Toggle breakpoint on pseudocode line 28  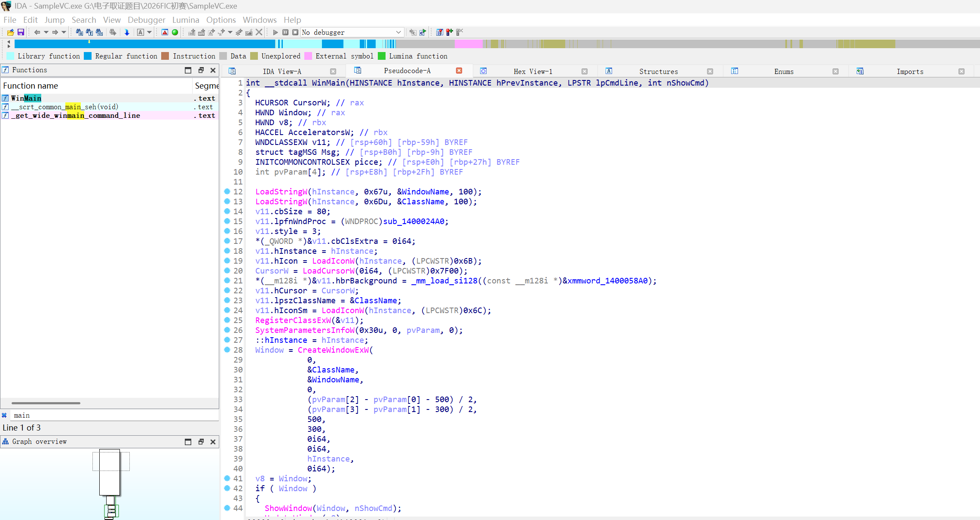(227, 350)
